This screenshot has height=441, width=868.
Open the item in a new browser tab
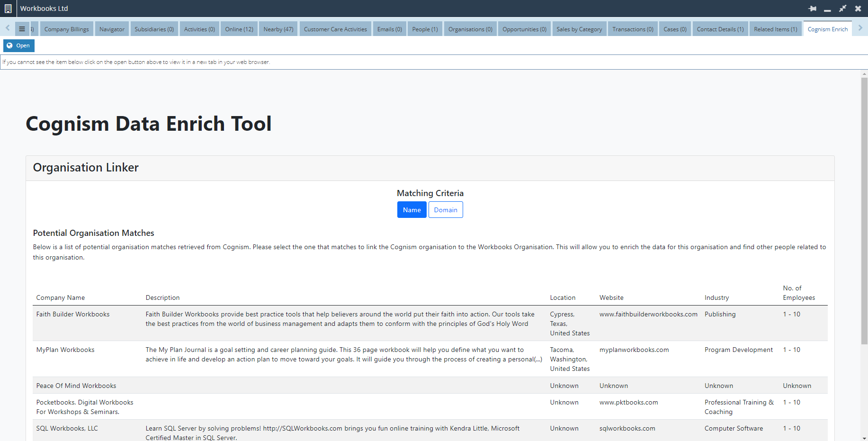(19, 45)
